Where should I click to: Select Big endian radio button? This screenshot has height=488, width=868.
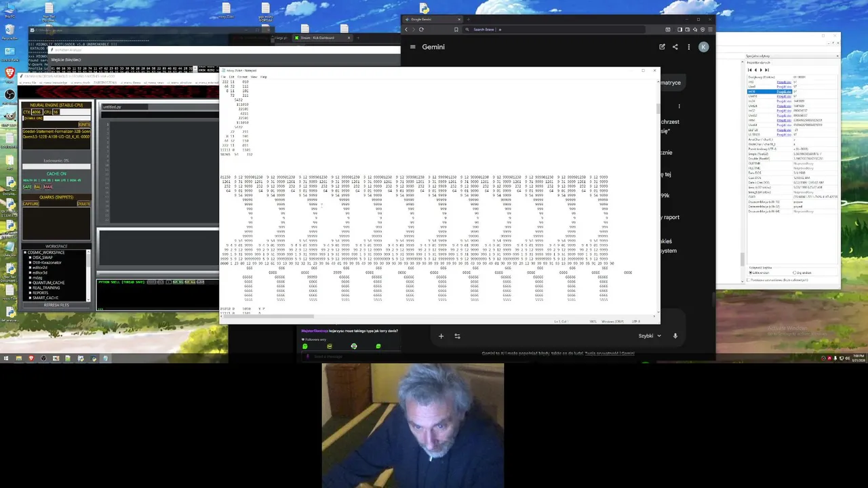click(794, 272)
